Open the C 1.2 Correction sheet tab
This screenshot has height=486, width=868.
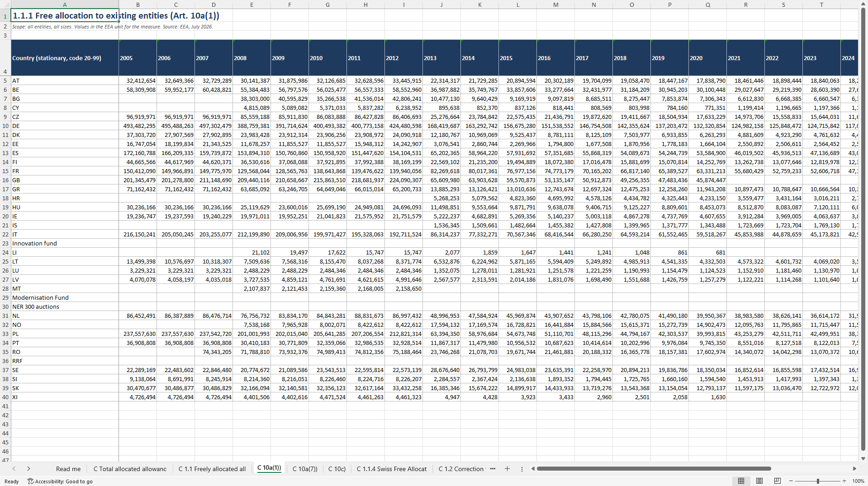[x=461, y=469]
